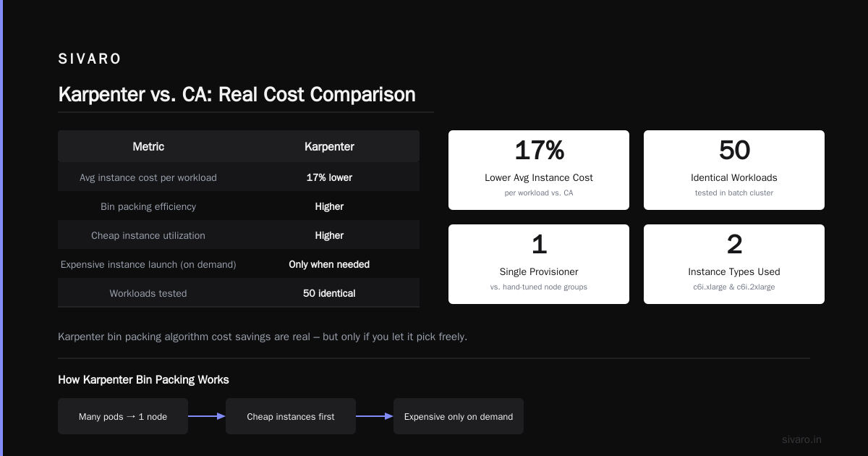
Task: Click 'tested in batch cluster' caption
Action: (734, 193)
